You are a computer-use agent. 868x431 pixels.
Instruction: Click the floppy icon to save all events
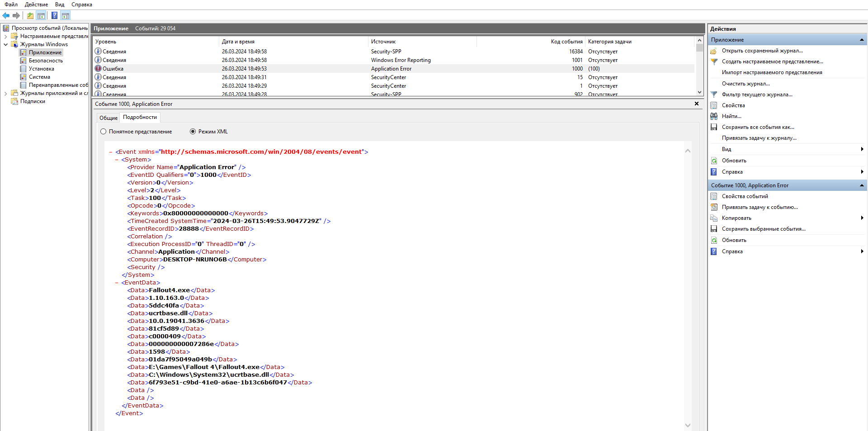pos(714,127)
